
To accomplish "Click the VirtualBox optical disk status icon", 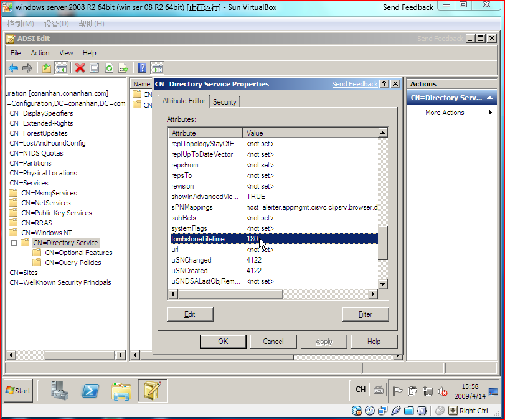I will click(x=369, y=411).
